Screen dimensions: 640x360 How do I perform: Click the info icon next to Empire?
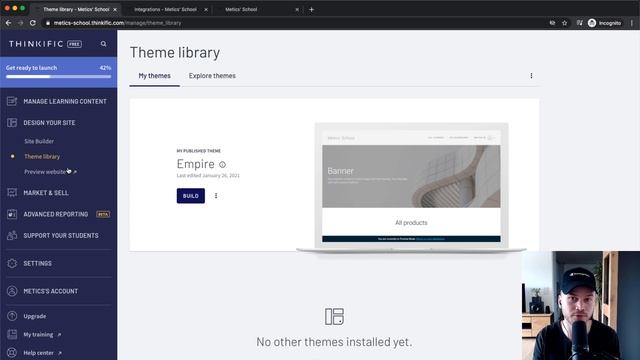[x=222, y=164]
